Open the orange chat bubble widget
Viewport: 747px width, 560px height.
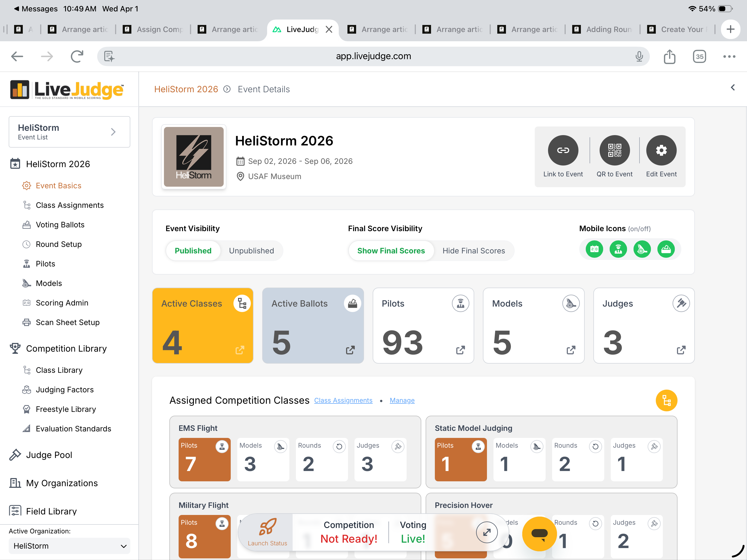[x=539, y=534]
